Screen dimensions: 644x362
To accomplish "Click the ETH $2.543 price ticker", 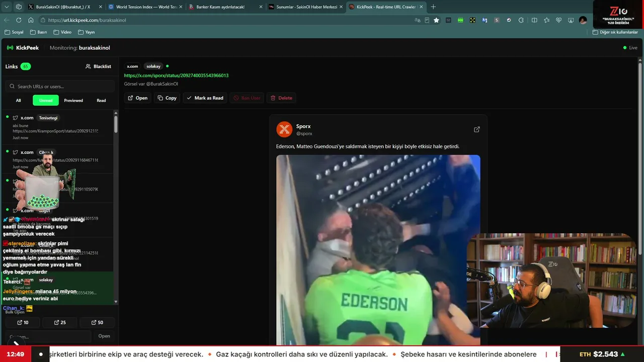I will tap(602, 354).
